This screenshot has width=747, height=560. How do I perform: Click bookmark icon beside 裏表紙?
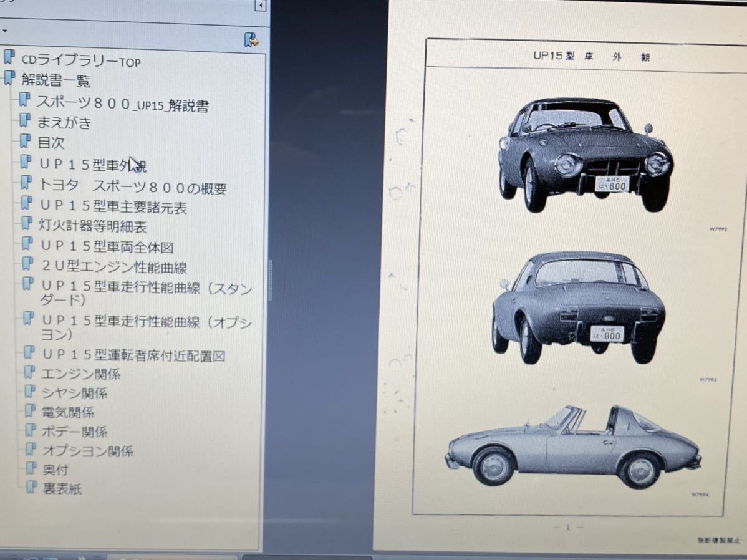pyautogui.click(x=31, y=486)
